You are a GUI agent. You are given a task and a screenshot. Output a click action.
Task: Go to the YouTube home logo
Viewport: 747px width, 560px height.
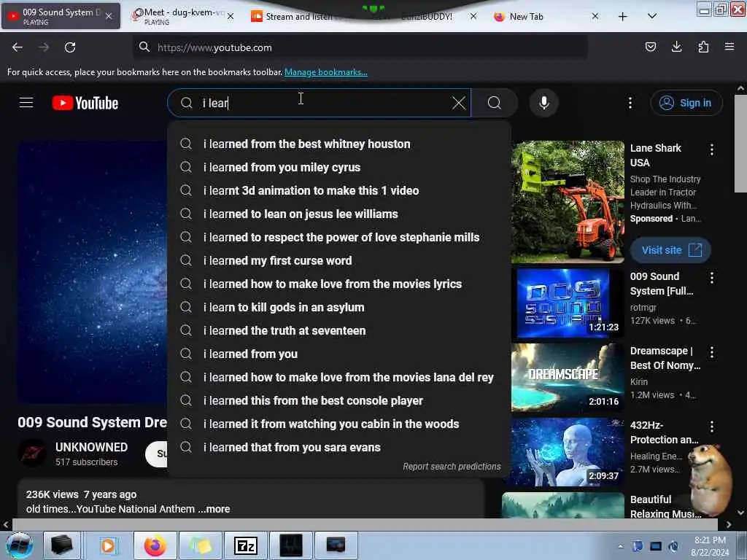[85, 103]
